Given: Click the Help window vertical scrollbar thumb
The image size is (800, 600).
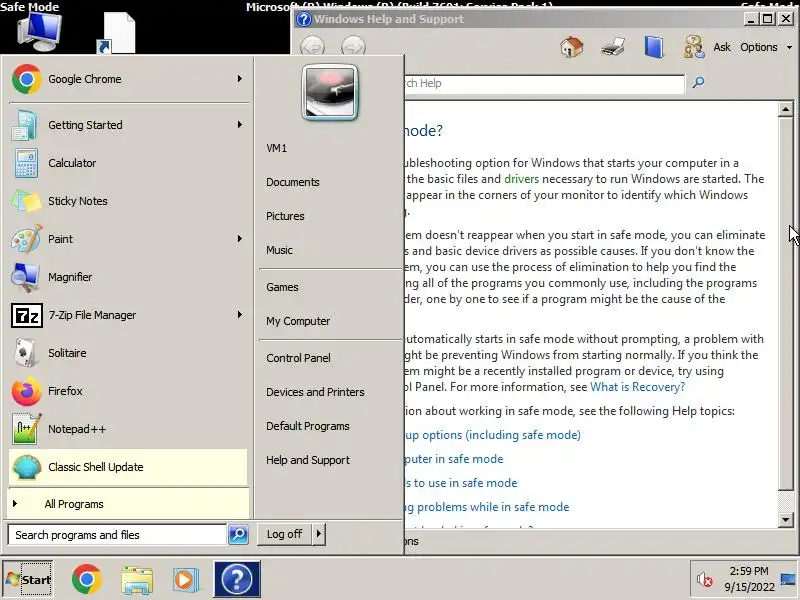Looking at the screenshot, I should click(x=786, y=304).
